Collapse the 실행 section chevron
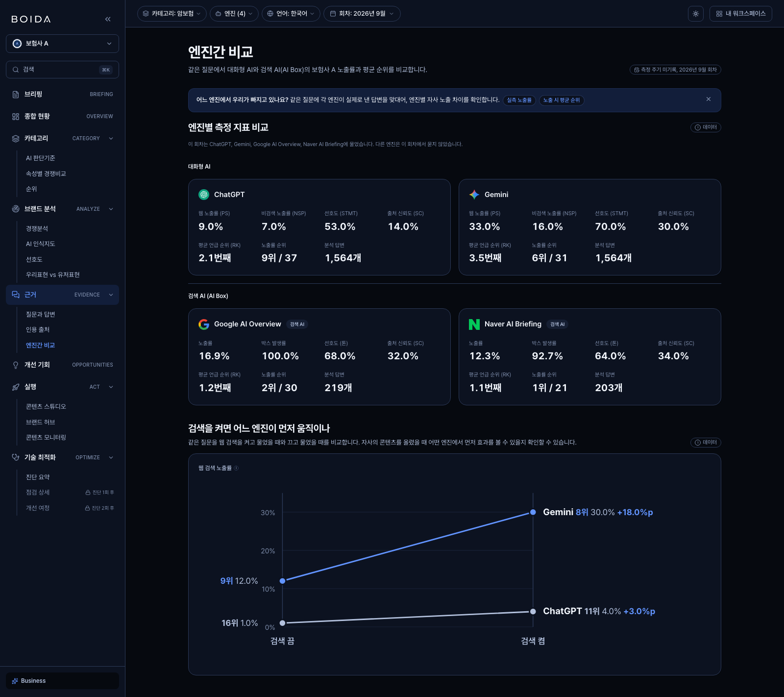Viewport: 784px width, 697px height. [111, 387]
